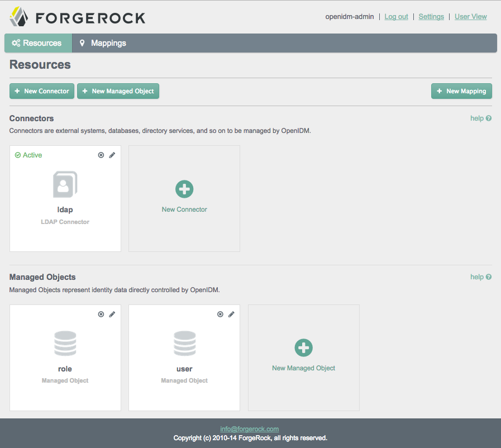Image resolution: width=501 pixels, height=448 pixels.
Task: Click the Connectors section heading
Action: (31, 118)
